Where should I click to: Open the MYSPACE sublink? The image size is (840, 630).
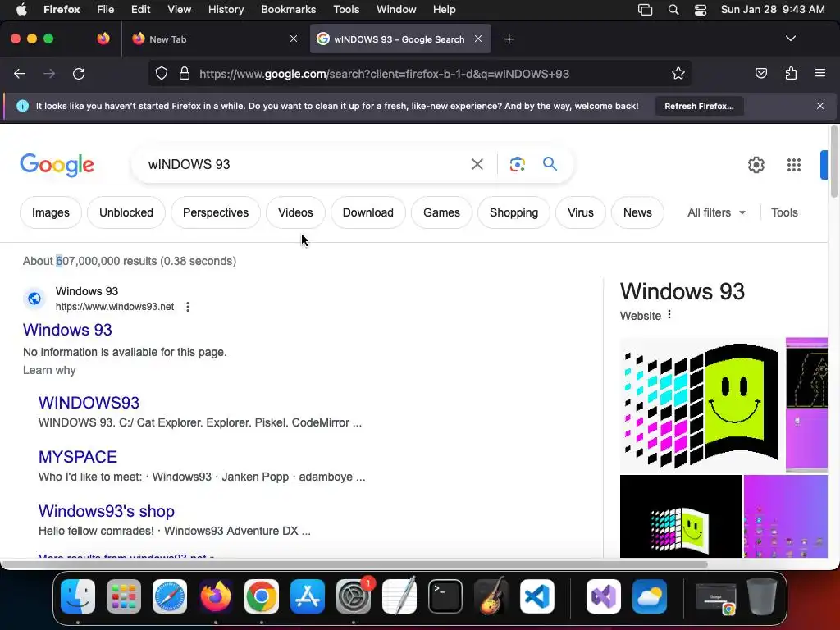78,457
